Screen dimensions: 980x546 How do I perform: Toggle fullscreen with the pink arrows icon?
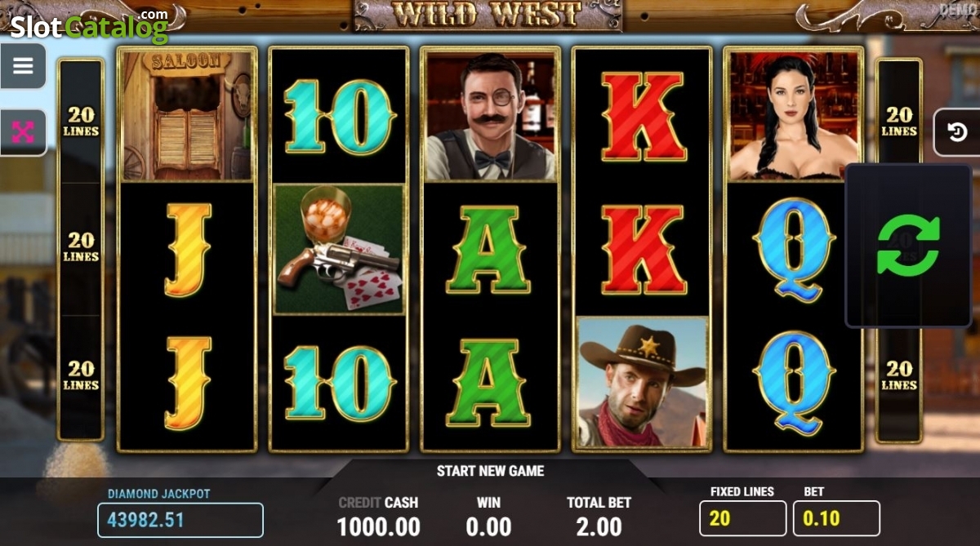click(23, 132)
